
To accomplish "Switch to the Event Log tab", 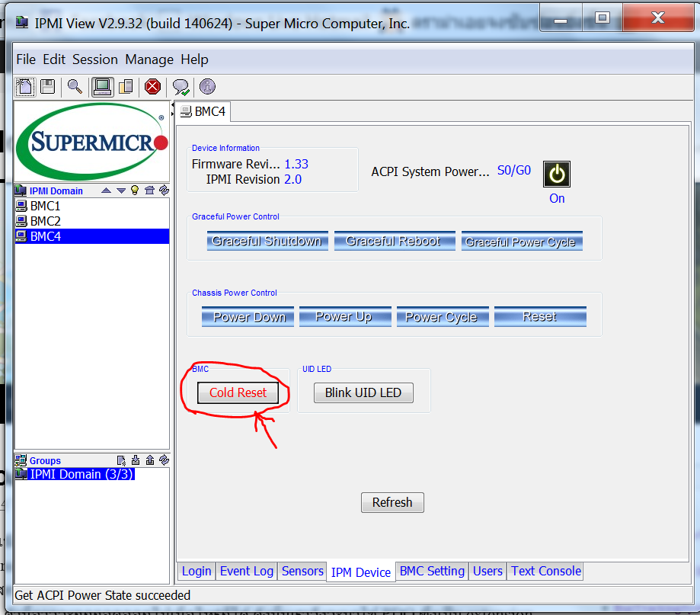I will click(247, 572).
